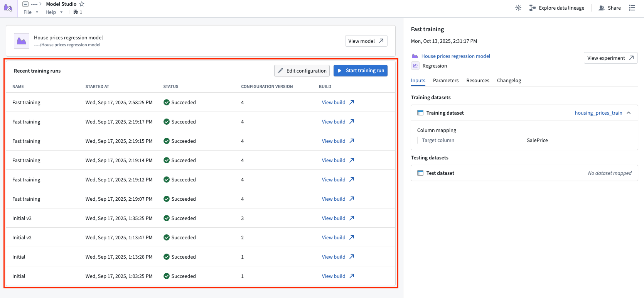Click the Share button
Image resolution: width=644 pixels, height=298 pixels.
pos(610,8)
